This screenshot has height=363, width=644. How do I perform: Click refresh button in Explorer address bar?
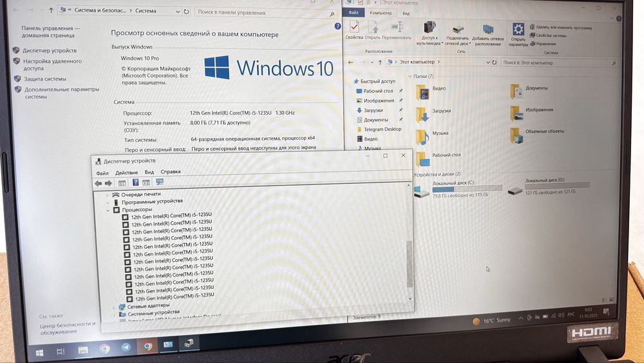[495, 63]
